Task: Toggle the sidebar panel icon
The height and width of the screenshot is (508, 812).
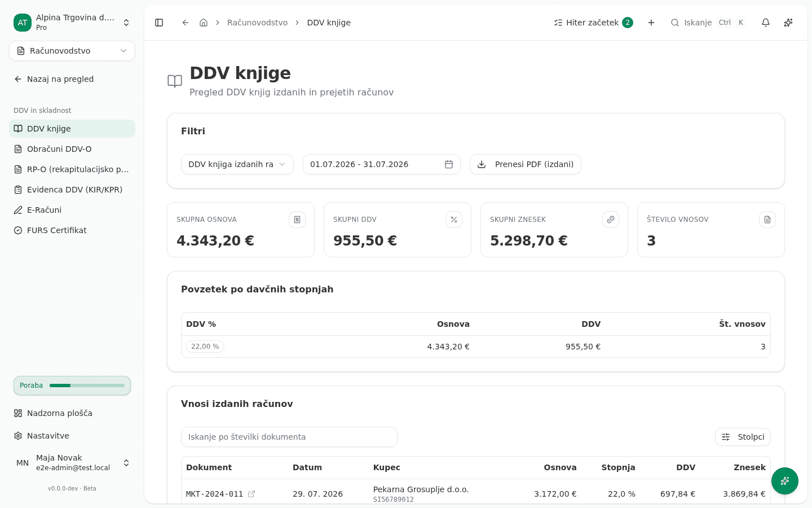Action: pos(159,23)
